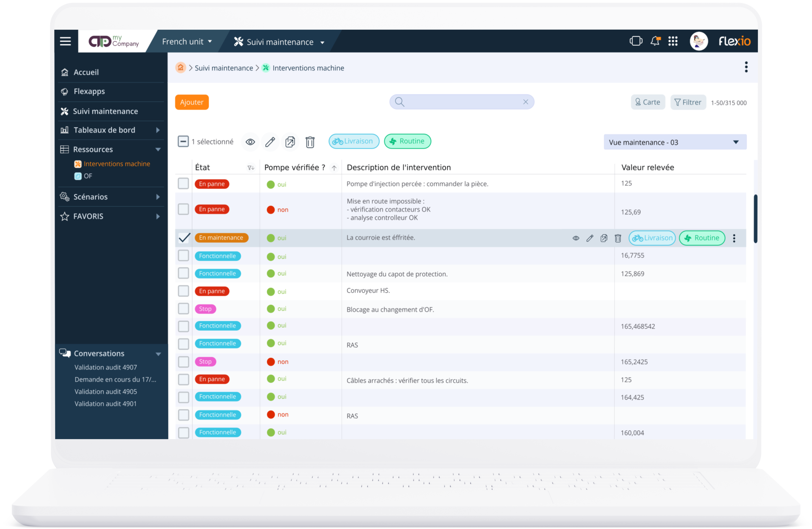Click the duplicate icon in selection toolbar
Image resolution: width=812 pixels, height=529 pixels.
coord(290,142)
